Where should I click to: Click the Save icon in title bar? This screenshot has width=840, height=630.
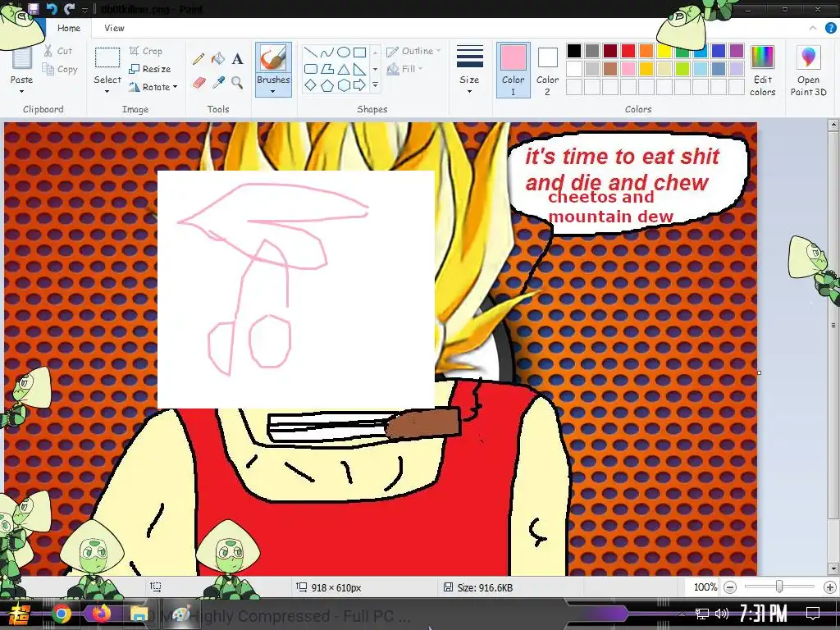tap(33, 8)
